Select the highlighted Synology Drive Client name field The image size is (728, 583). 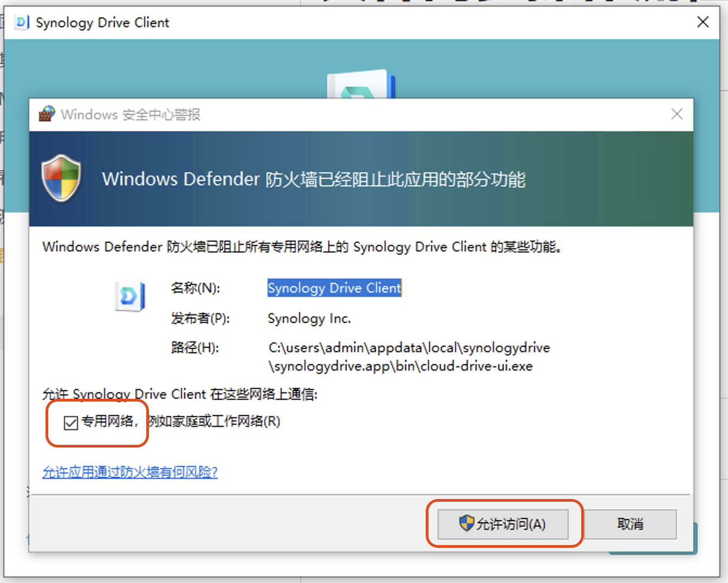334,288
